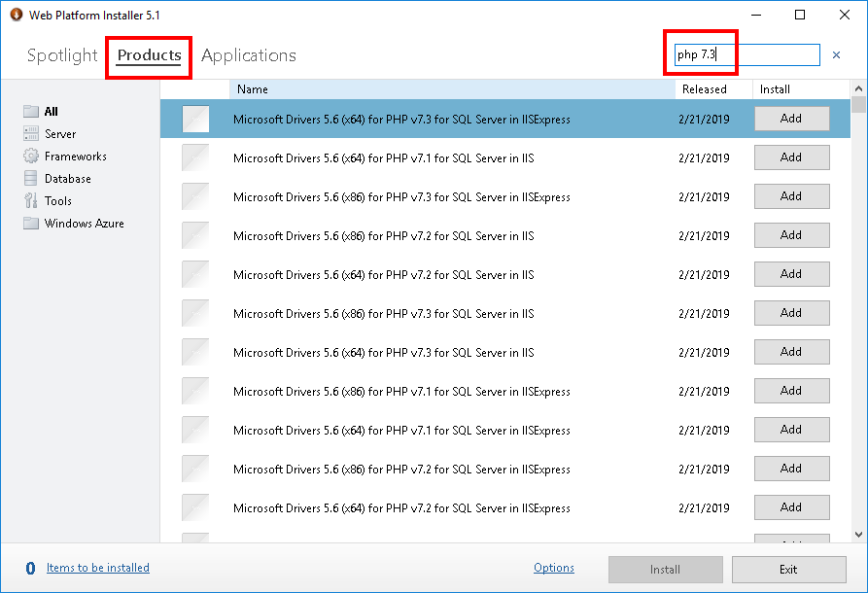Click thumbnail of Drivers (x86) PHP v7.3 IISExpress
The height and width of the screenshot is (593, 868).
pos(195,196)
